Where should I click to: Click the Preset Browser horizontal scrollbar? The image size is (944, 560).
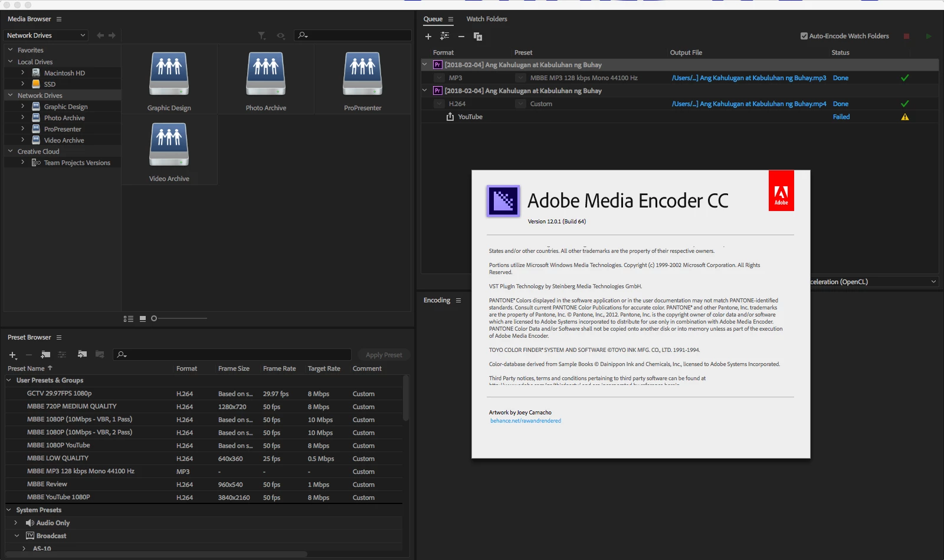tap(156, 554)
